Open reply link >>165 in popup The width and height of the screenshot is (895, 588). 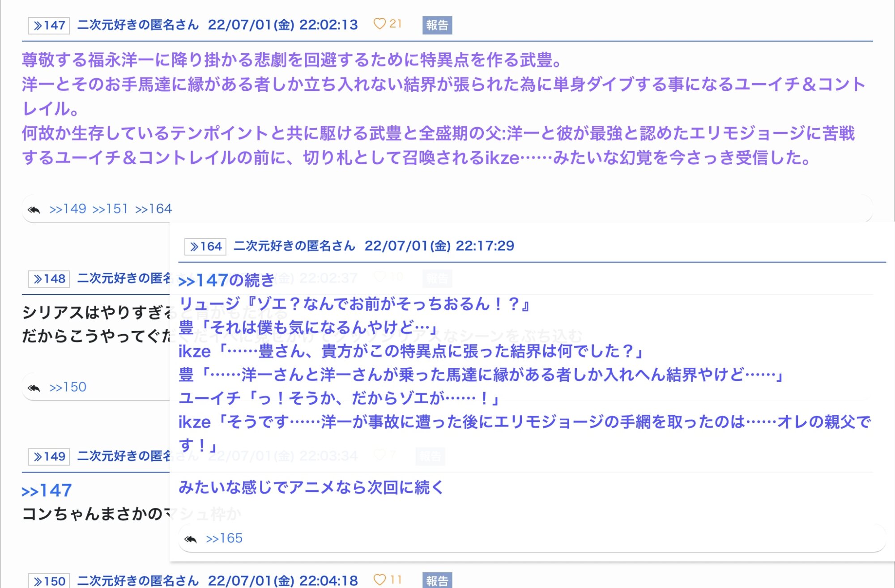tap(224, 538)
